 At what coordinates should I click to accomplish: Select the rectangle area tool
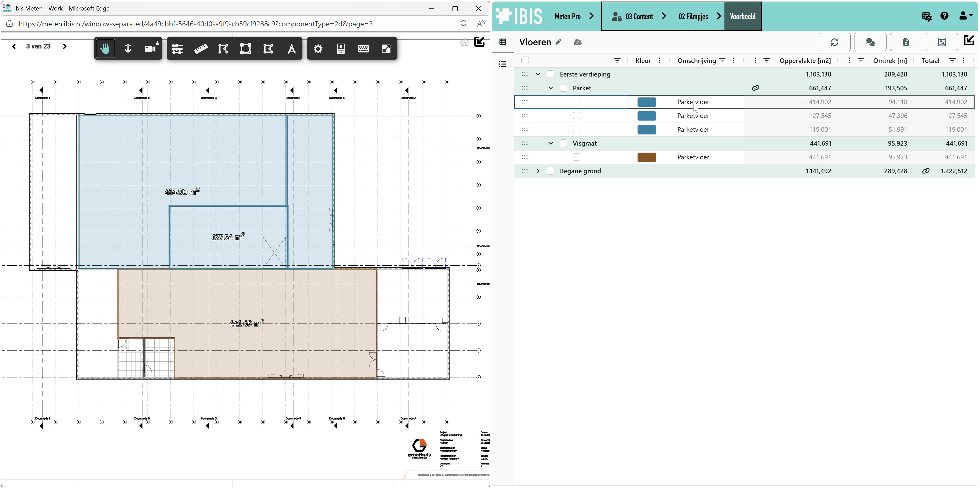(x=246, y=49)
